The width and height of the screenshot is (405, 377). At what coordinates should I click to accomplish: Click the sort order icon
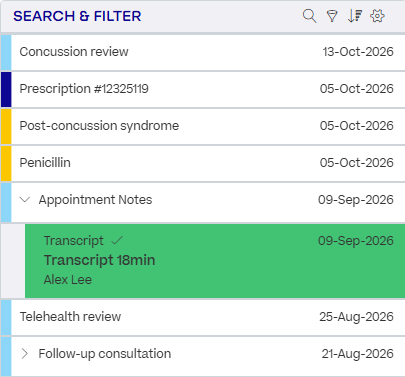coord(355,16)
